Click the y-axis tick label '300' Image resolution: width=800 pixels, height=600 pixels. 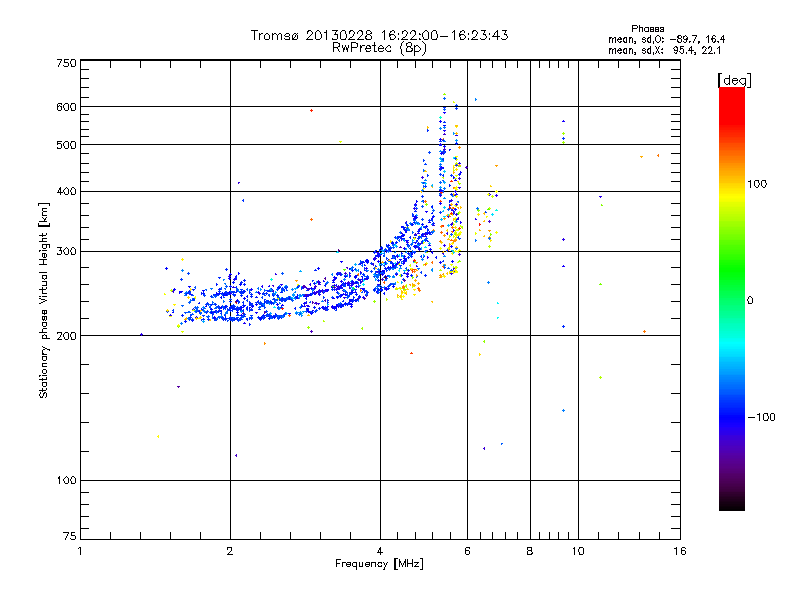[x=67, y=251]
